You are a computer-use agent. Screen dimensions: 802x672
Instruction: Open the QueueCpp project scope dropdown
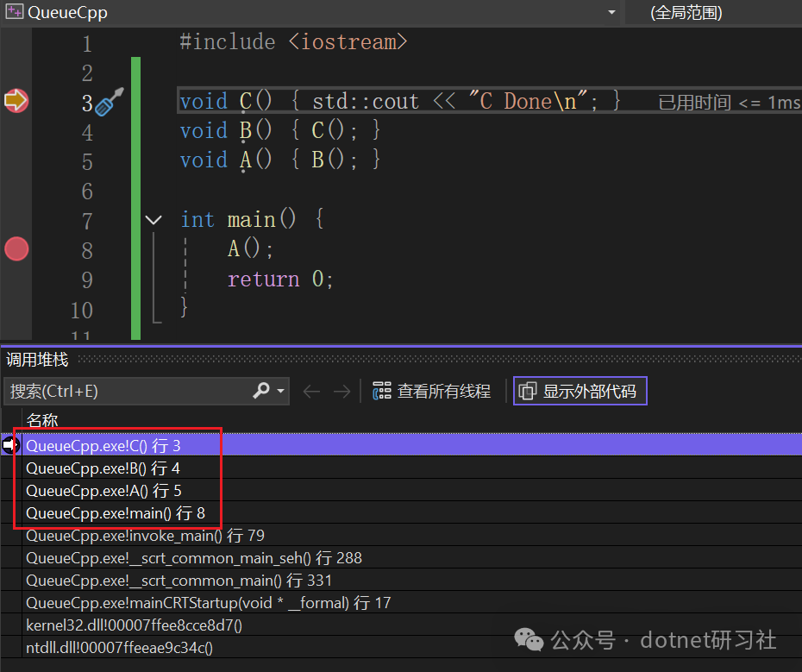611,12
